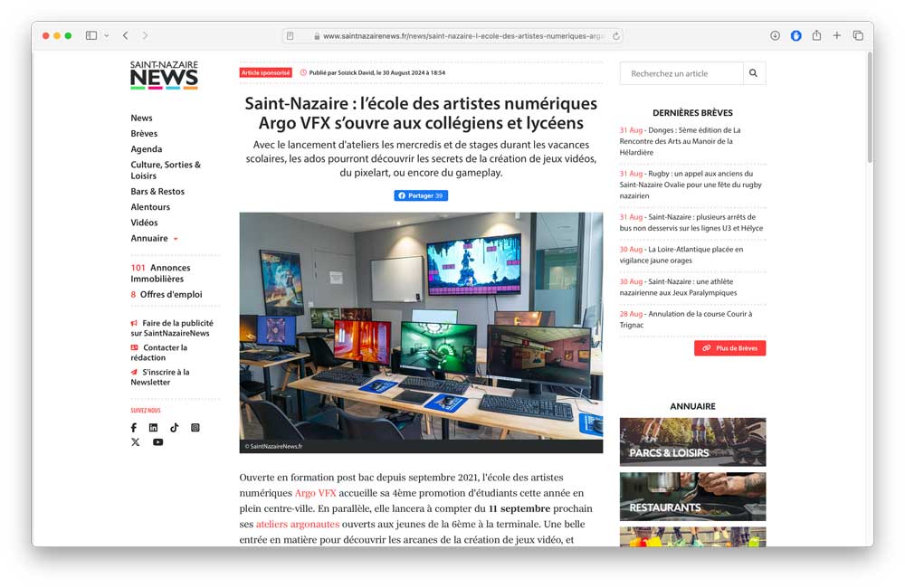The image size is (905, 588).
Task: Open the TikTok social icon
Action: pyautogui.click(x=175, y=428)
